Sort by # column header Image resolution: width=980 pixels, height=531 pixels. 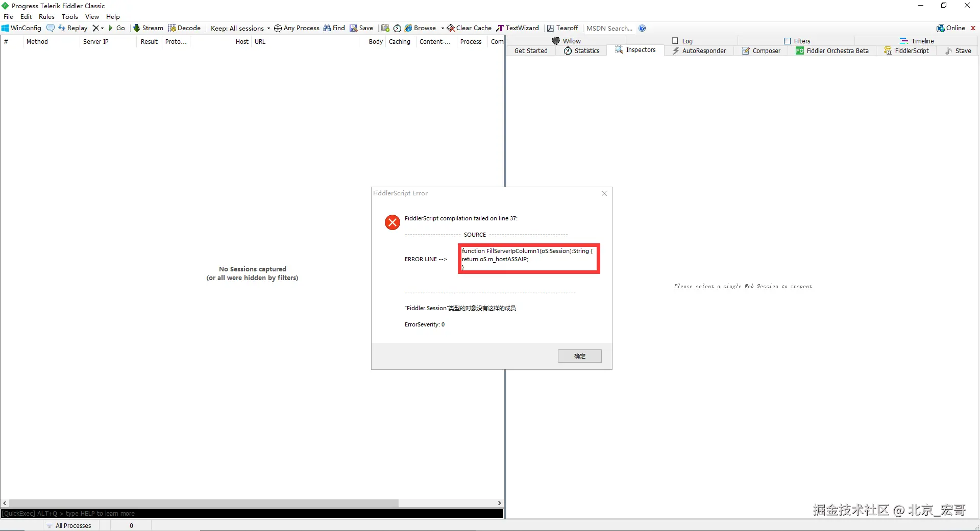point(12,42)
